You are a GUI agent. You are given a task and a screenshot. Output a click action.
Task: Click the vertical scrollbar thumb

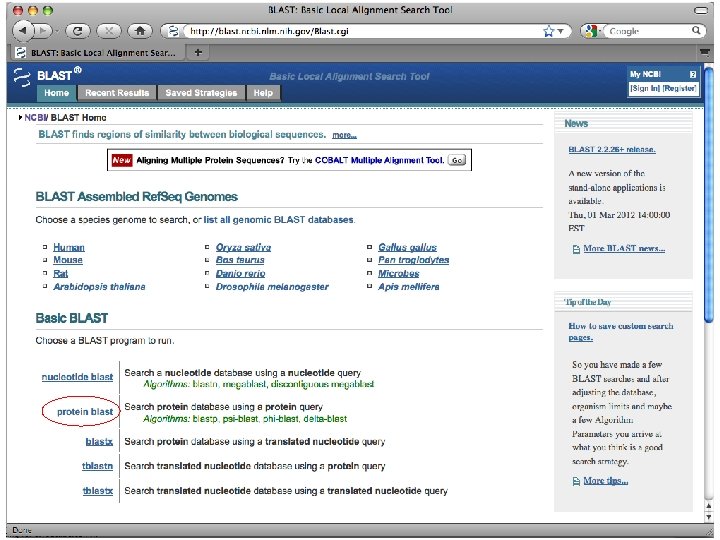coord(709,195)
